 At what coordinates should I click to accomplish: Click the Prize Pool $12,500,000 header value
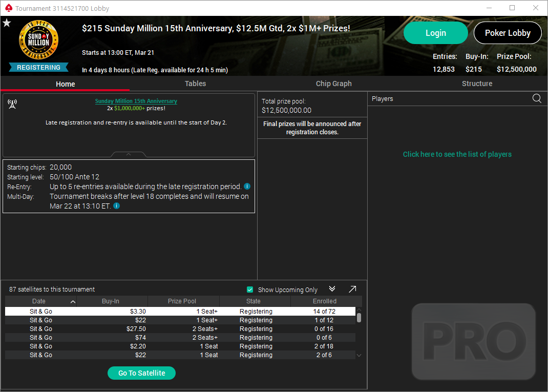click(517, 69)
